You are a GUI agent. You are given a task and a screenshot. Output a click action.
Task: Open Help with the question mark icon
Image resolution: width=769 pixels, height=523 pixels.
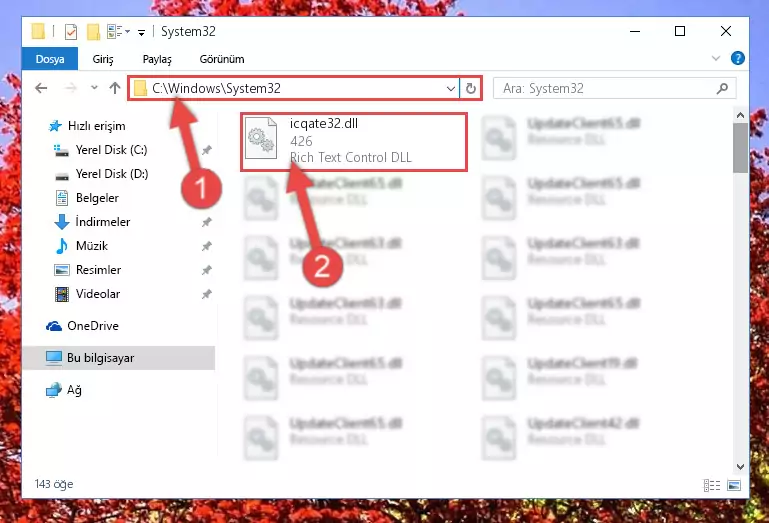coord(737,58)
